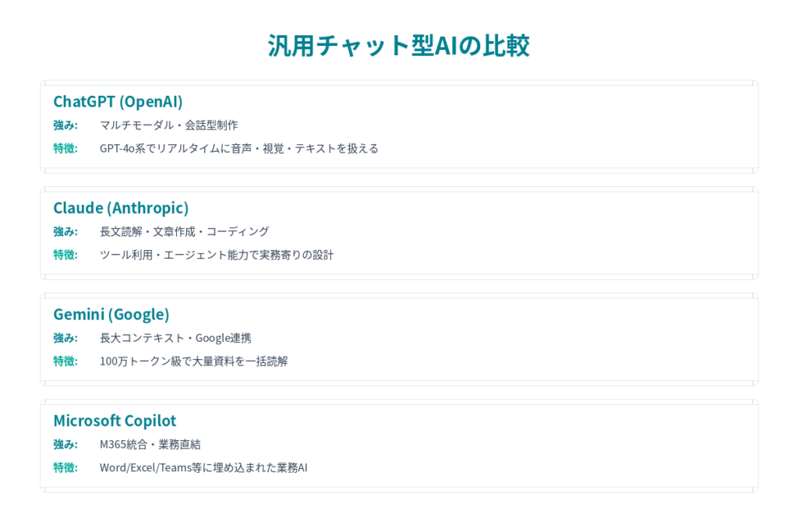Select the ChatGPT (OpenAI) heading
798x532 pixels.
118,101
